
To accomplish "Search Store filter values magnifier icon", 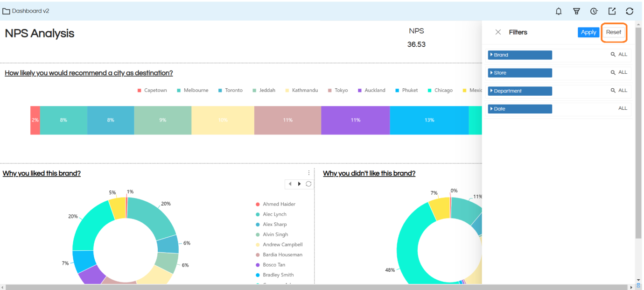I will pos(613,72).
